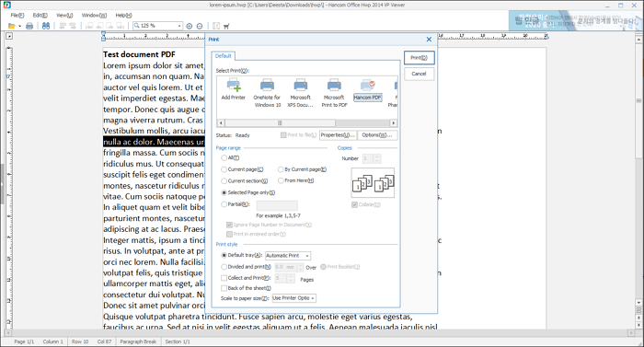The image size is (644, 347).
Task: Toggle Print in entered order checkbox
Action: [229, 235]
